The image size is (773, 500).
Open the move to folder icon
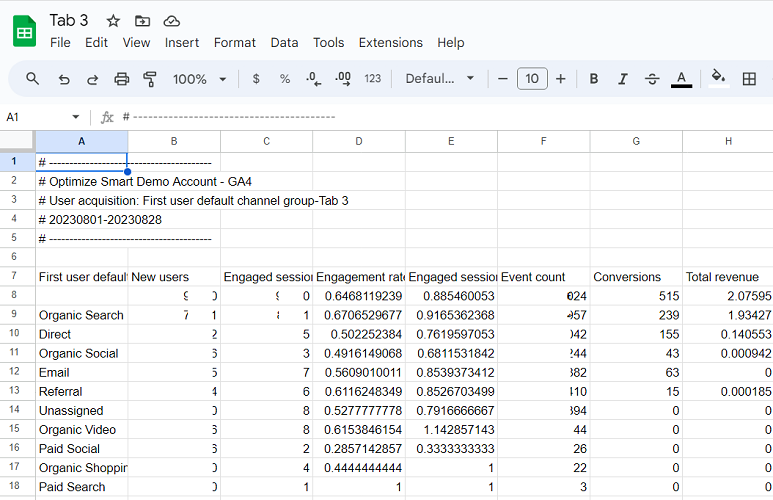tap(142, 21)
